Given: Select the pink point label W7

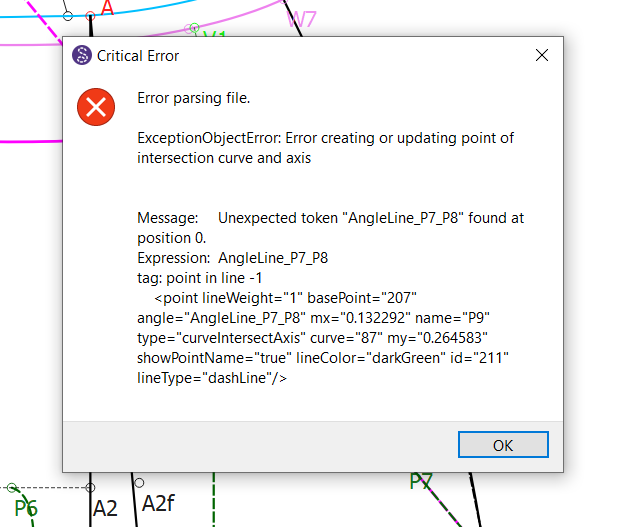Looking at the screenshot, I should pyautogui.click(x=301, y=19).
